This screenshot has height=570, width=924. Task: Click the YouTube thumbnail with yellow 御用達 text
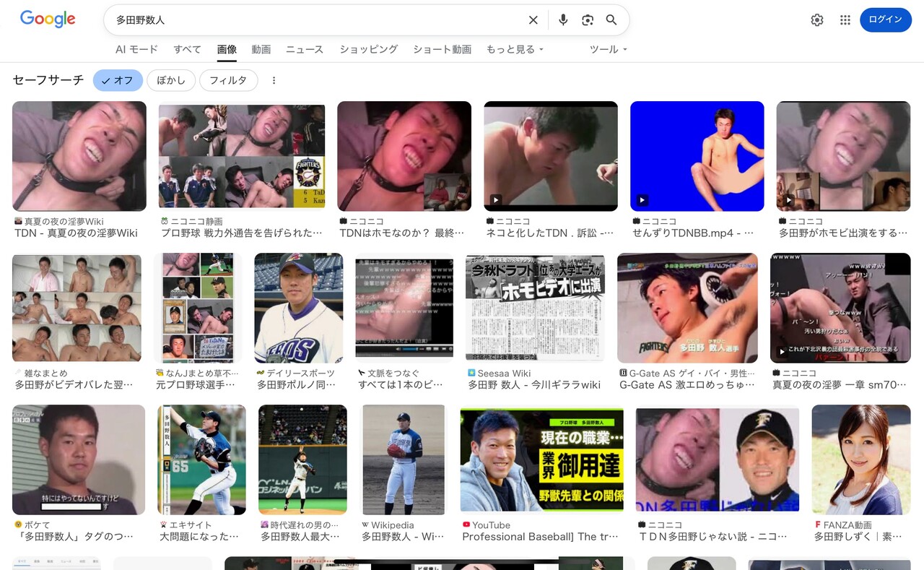point(542,461)
